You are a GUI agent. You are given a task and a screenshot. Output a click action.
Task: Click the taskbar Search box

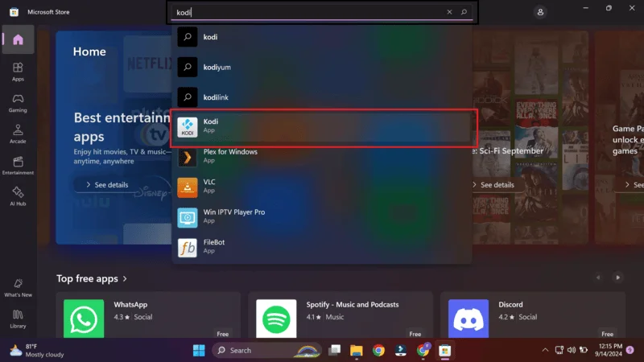coord(266,350)
